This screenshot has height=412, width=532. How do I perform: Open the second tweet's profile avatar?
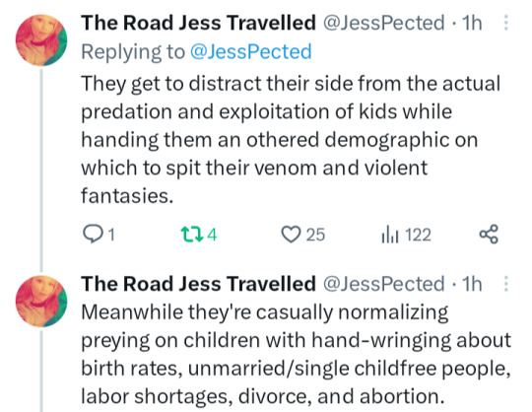click(x=41, y=301)
